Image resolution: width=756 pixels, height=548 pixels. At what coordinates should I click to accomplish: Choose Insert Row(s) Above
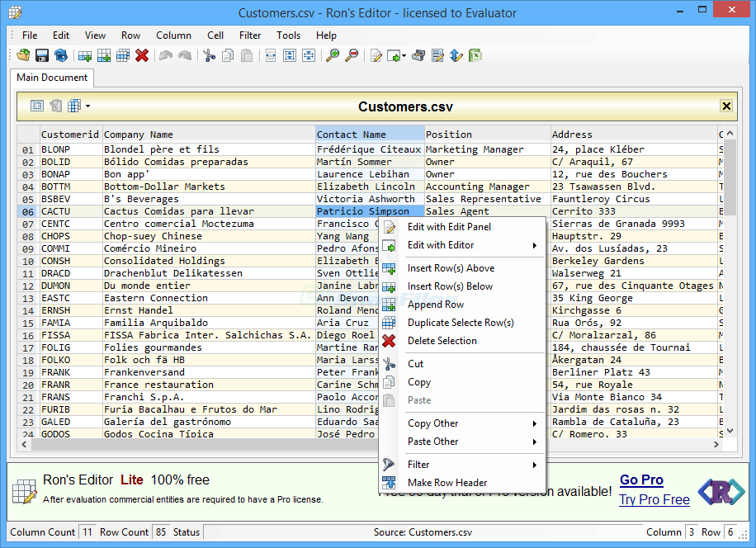462,268
